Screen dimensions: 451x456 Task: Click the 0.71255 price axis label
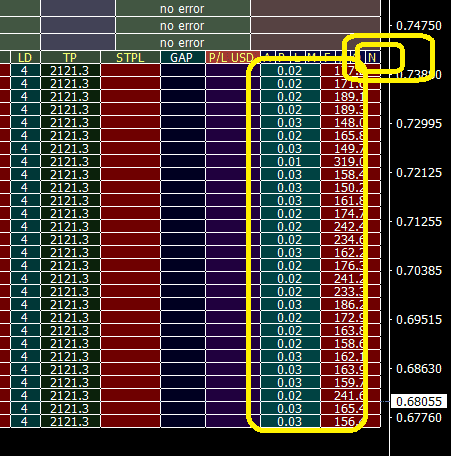tap(419, 222)
